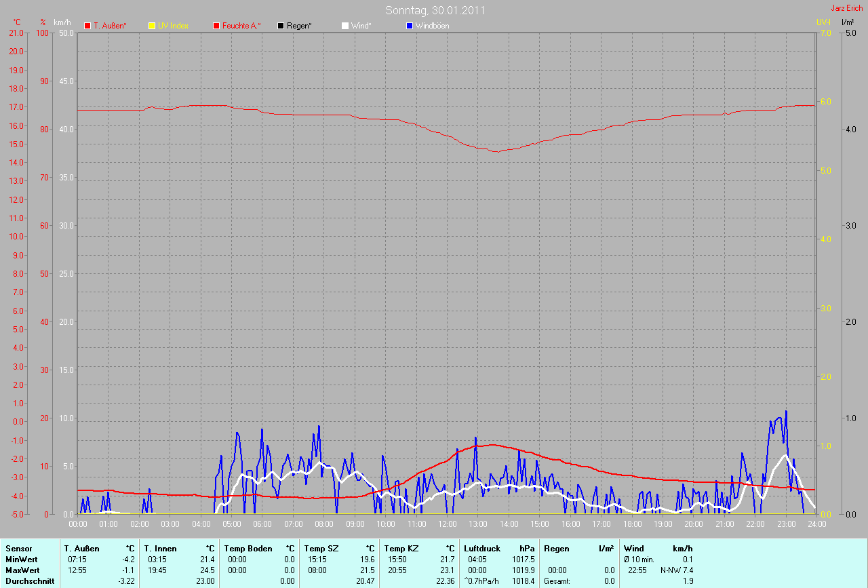Select the Durchschnitt row label
The height and width of the screenshot is (588, 868).
[x=29, y=581]
